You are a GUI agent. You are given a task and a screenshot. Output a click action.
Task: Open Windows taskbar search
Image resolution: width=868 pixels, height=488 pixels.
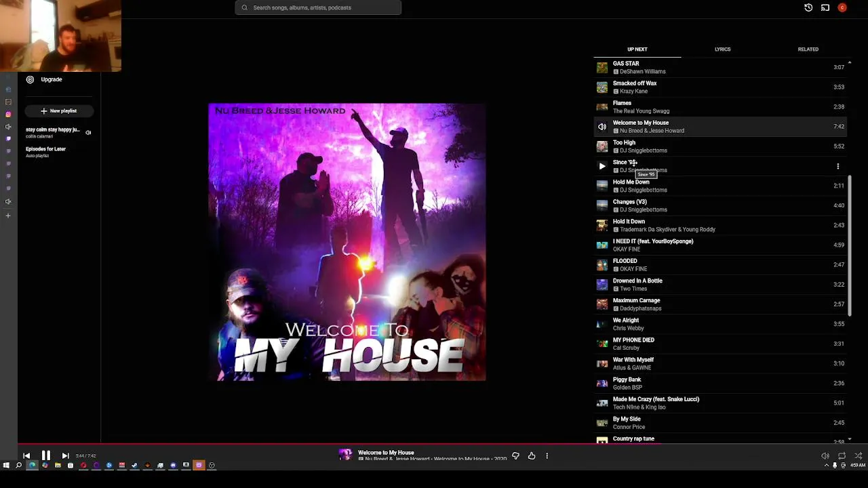(x=19, y=466)
